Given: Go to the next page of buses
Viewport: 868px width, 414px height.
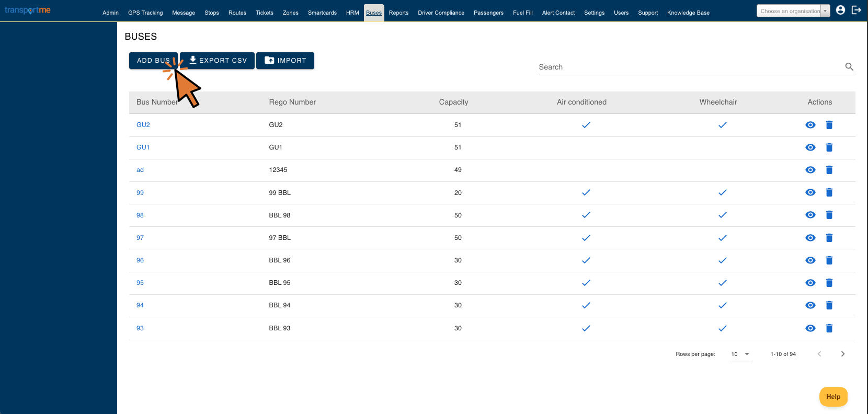Looking at the screenshot, I should [x=843, y=354].
